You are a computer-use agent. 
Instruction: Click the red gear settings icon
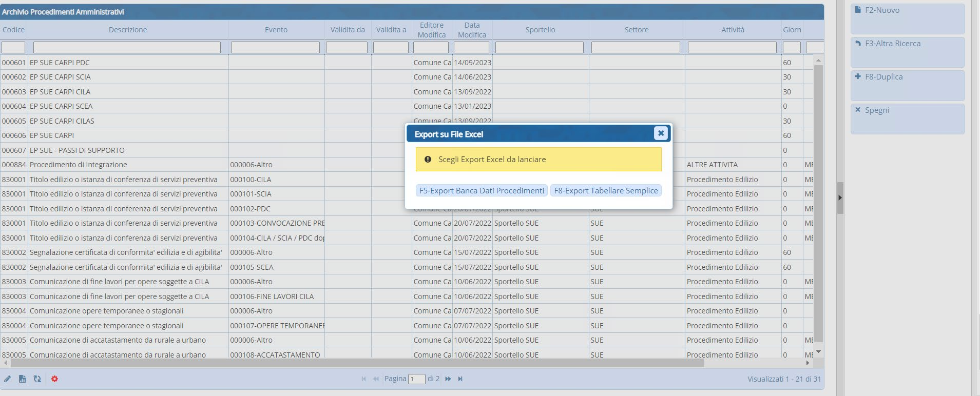click(54, 379)
